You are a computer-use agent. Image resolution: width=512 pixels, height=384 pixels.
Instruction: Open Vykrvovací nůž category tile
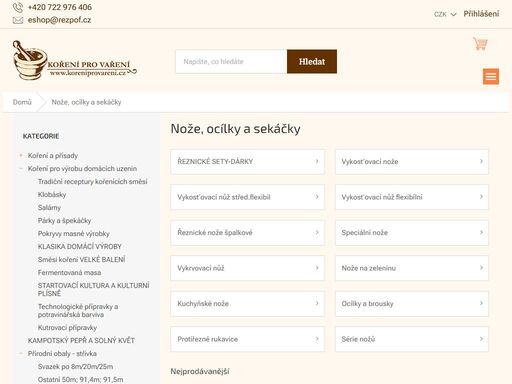(247, 268)
